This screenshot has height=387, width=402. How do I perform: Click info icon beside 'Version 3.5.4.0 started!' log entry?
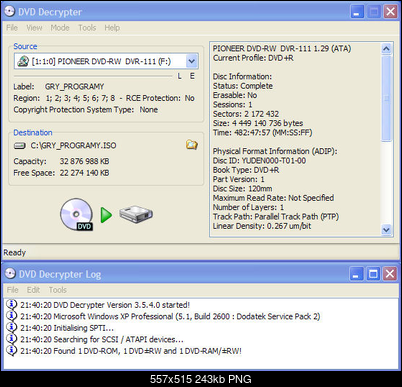[11, 304]
